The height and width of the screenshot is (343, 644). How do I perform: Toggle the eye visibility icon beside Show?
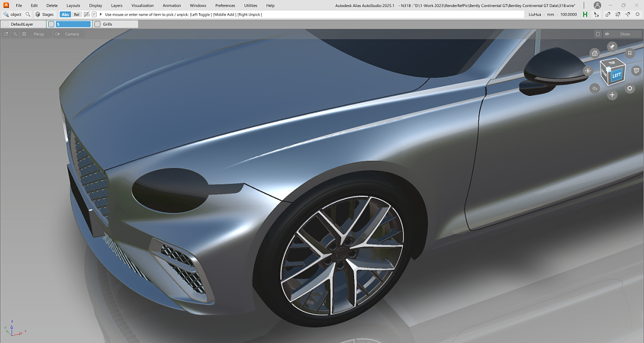click(x=607, y=34)
